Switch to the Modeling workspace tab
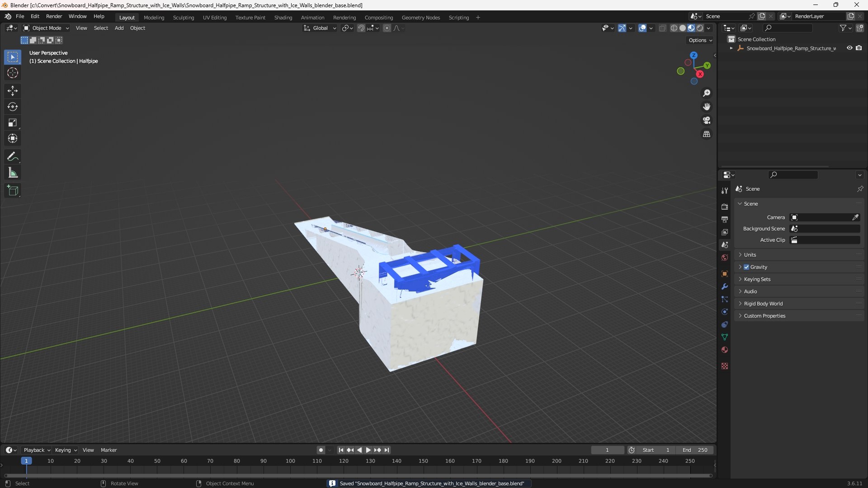 point(154,18)
